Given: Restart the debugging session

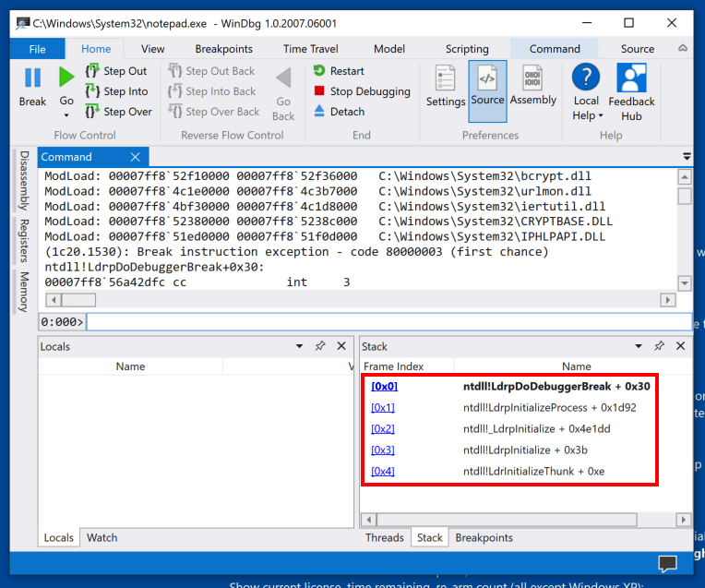Looking at the screenshot, I should 339,71.
